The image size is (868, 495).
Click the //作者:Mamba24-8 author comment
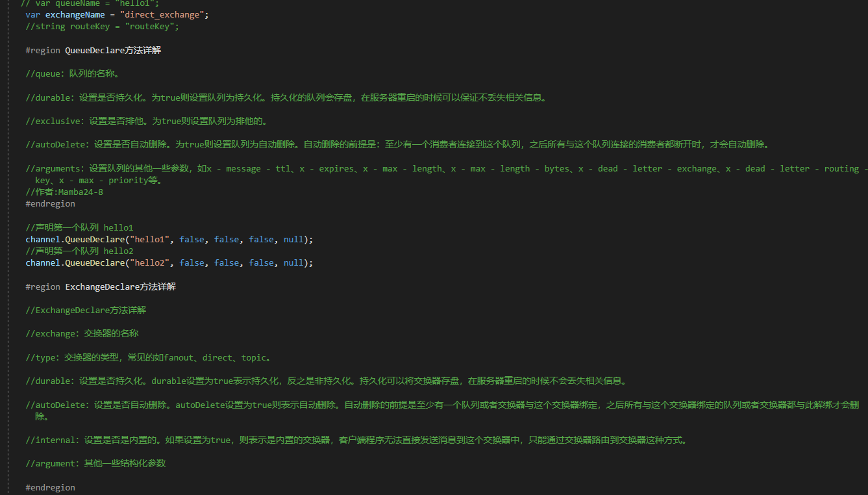pos(64,192)
